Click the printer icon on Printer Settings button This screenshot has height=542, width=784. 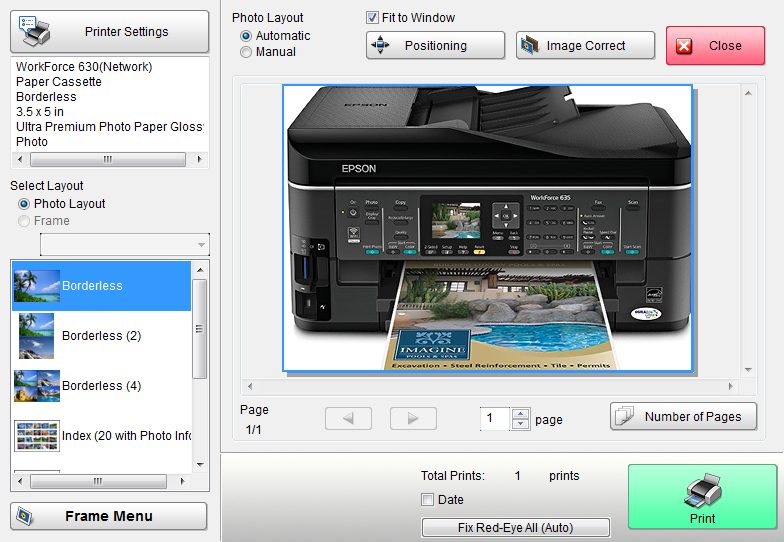[34, 32]
